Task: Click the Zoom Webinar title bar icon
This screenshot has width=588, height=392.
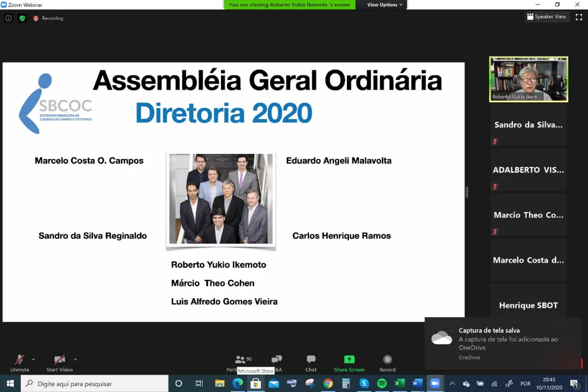Action: (x=4, y=5)
